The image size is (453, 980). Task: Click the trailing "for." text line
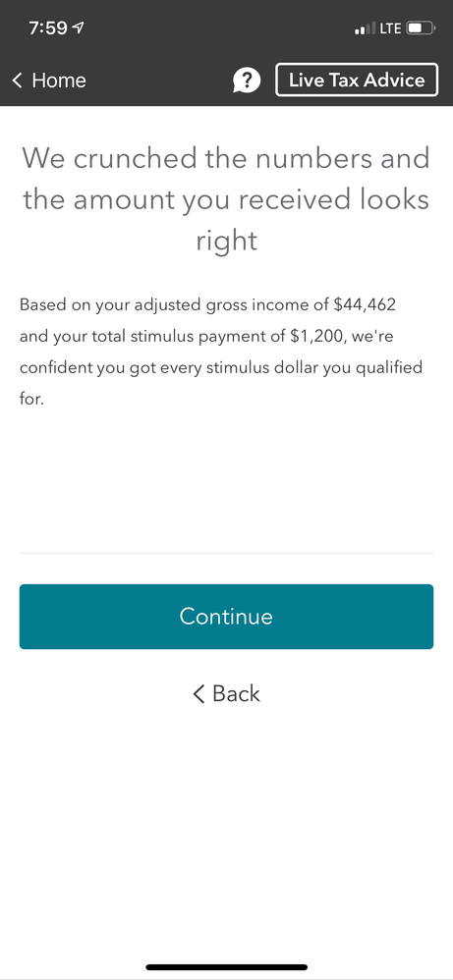(31, 400)
